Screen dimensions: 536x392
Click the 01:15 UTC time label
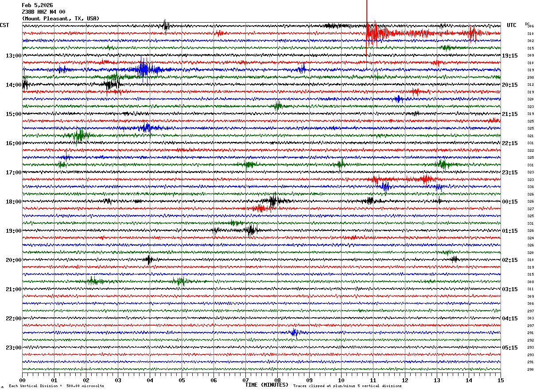[x=510, y=231]
